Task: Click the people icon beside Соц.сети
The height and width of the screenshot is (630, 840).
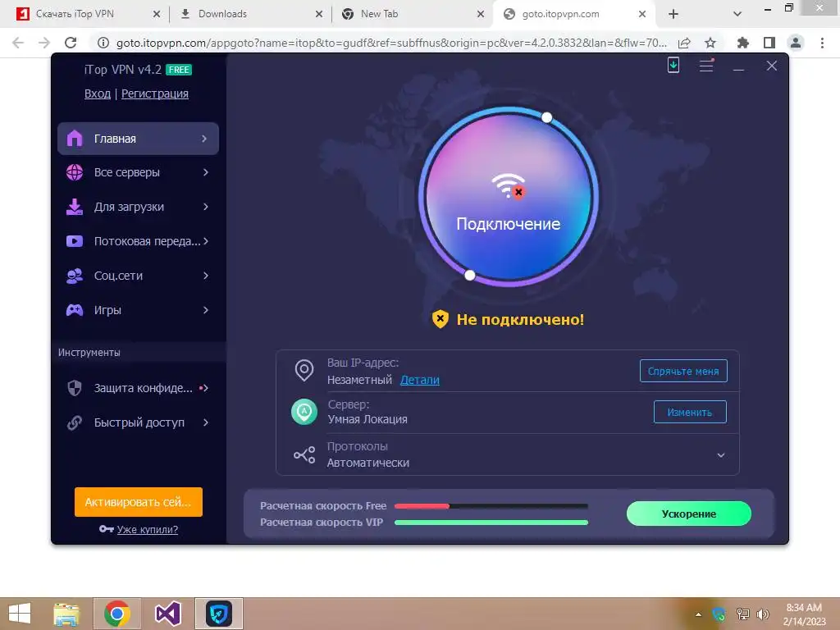Action: 75,276
